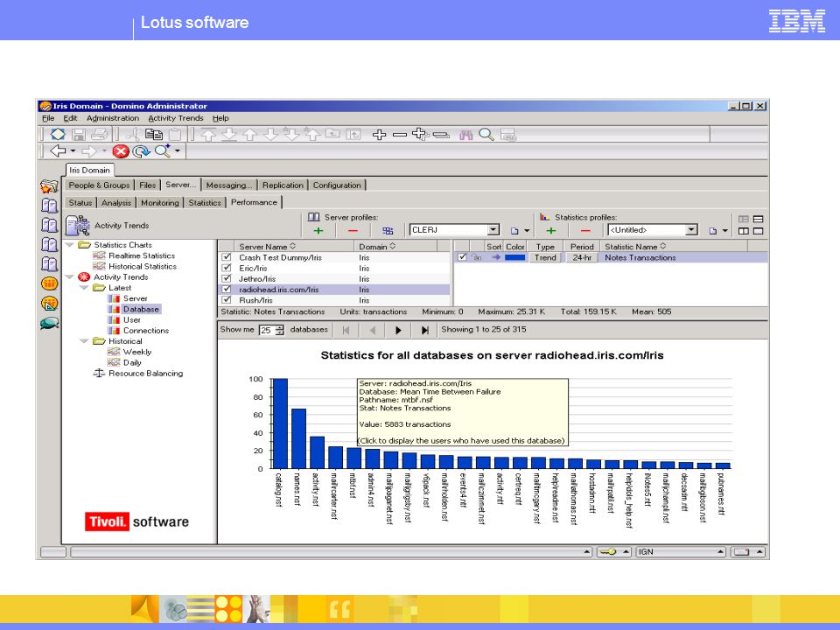Click the stacked horizontal panes layout icon

758,219
